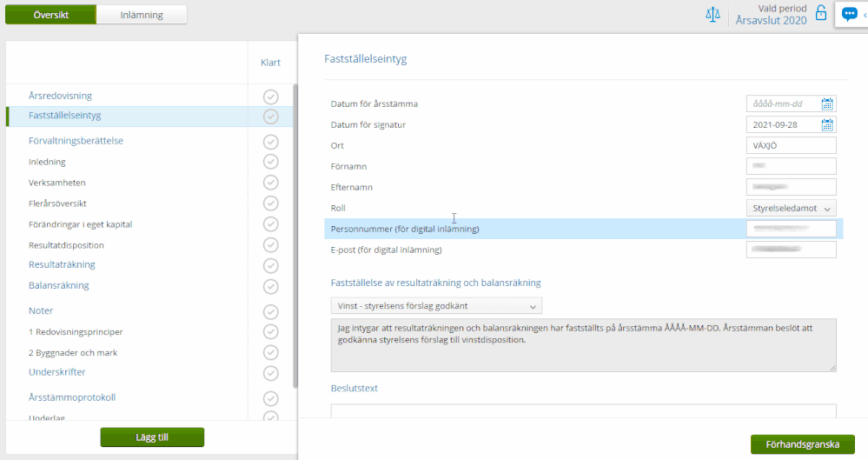Image resolution: width=868 pixels, height=460 pixels.
Task: Toggle the Klart checkmark for Underskrifter
Action: coord(270,372)
